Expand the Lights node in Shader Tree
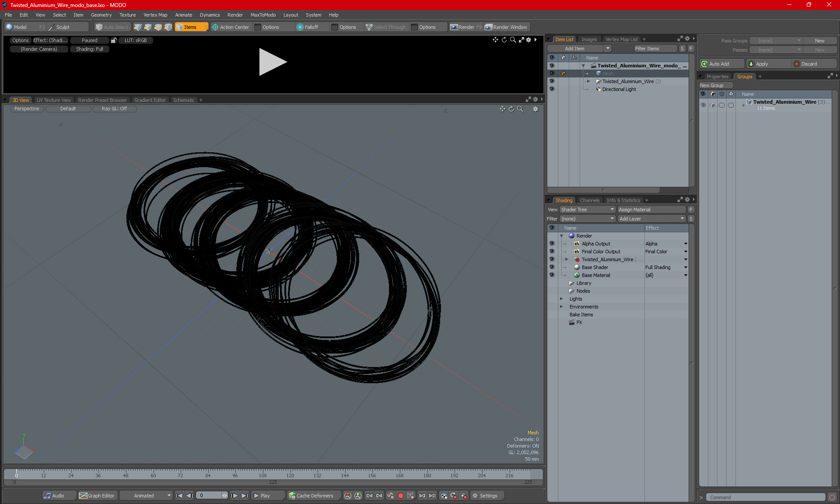This screenshot has width=840, height=504. point(561,299)
